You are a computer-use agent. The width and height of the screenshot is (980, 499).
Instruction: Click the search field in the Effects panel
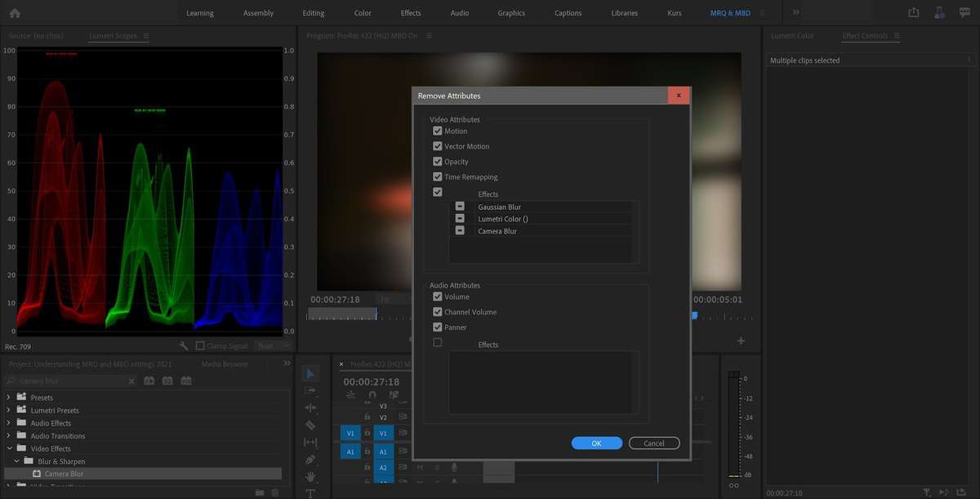point(69,381)
